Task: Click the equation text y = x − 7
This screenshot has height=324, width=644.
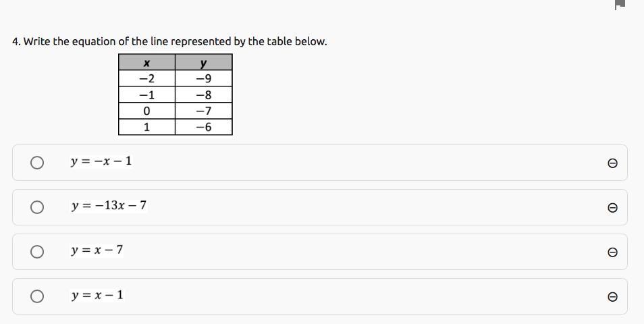Action: click(x=97, y=250)
